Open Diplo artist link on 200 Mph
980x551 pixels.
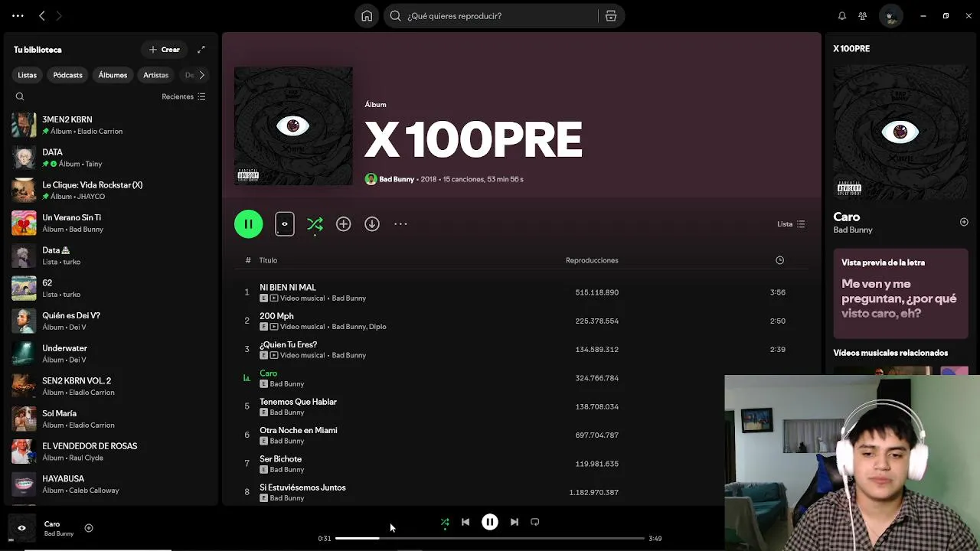(377, 327)
